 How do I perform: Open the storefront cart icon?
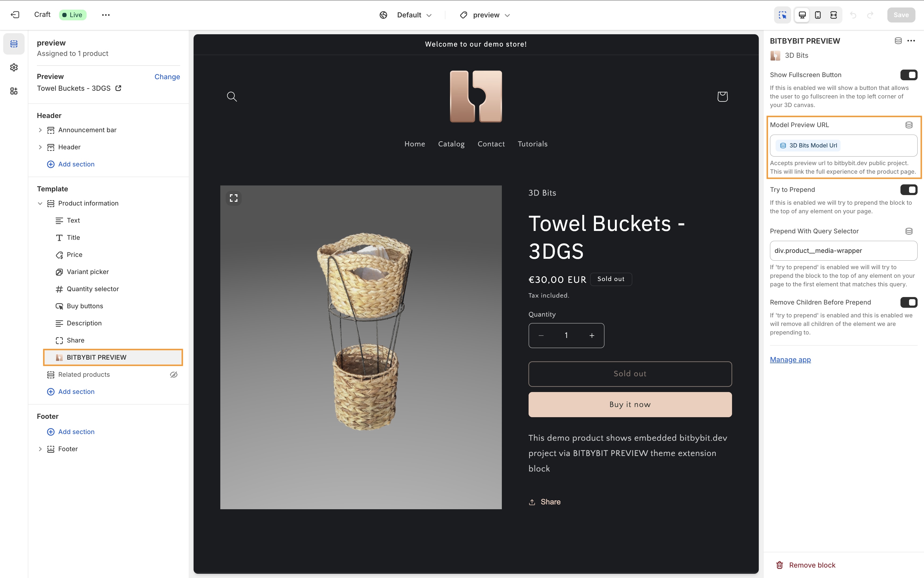click(722, 96)
